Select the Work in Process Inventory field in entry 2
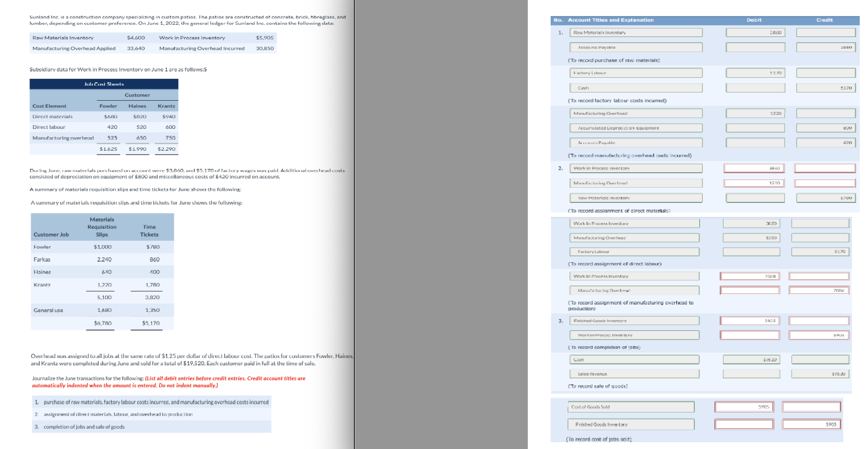Image resolution: width=868 pixels, height=449 pixels. [x=635, y=167]
